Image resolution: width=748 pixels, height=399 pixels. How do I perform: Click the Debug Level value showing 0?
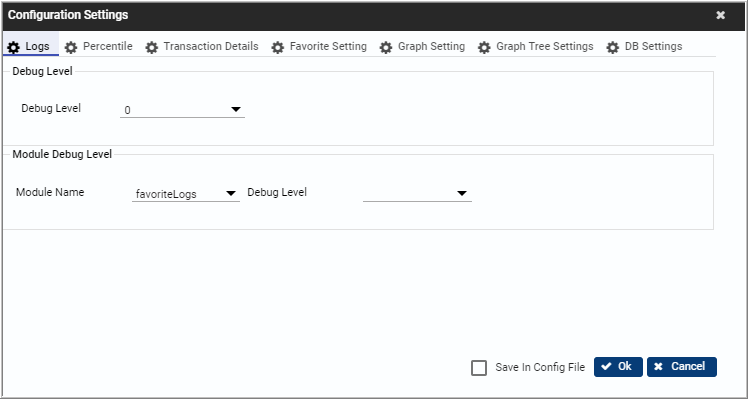[127, 110]
